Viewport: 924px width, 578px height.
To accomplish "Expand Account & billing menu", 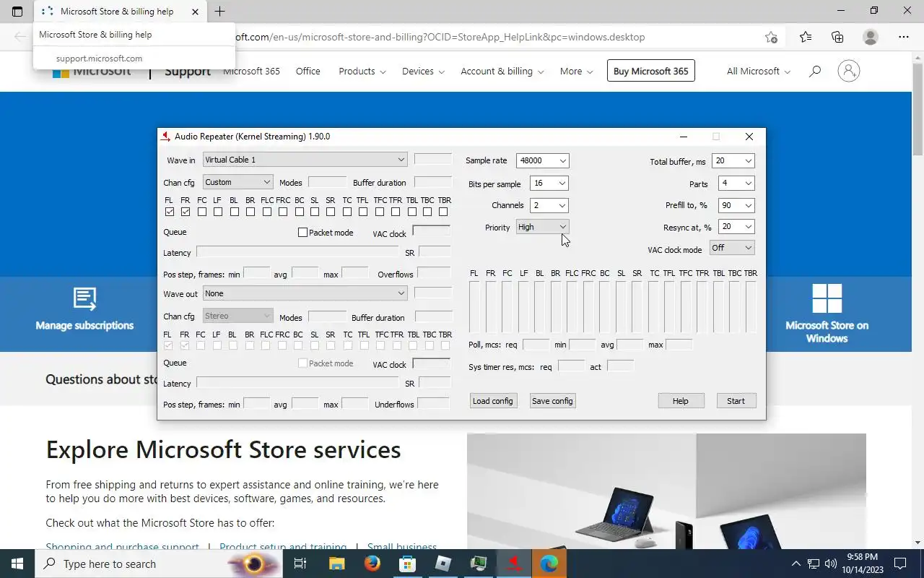I will tap(502, 71).
